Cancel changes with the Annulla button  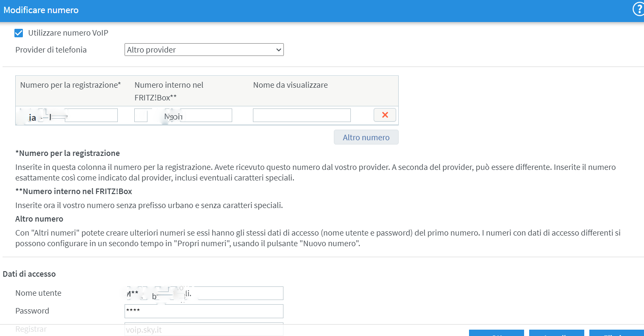(556, 333)
